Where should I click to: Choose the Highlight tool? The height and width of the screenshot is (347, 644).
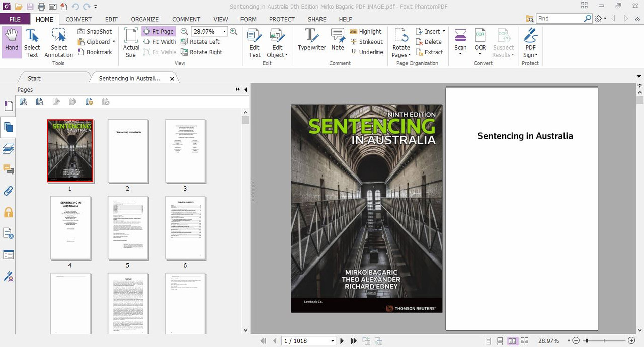pyautogui.click(x=366, y=31)
